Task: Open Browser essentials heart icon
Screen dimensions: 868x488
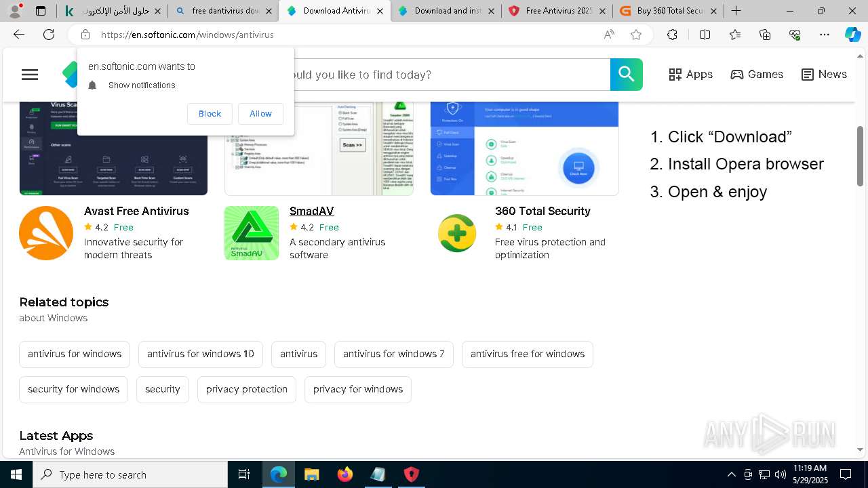Action: pyautogui.click(x=795, y=35)
